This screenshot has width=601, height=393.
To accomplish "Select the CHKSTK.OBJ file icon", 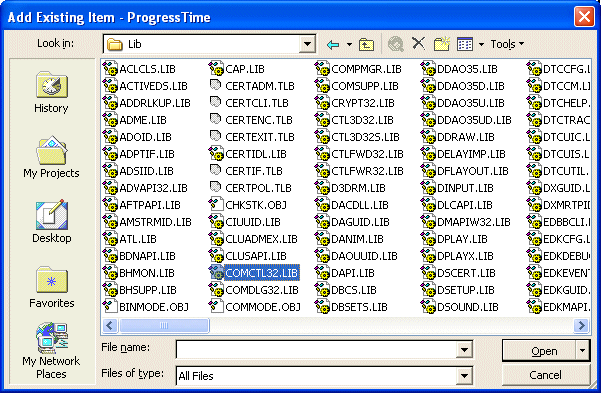I will [x=216, y=205].
